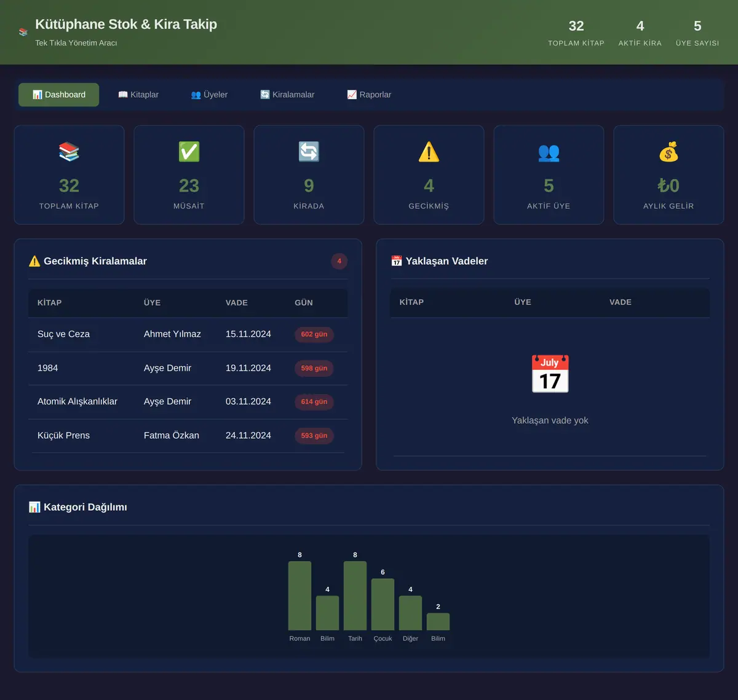Click the '₺0' monthly income value
Screen dimensions: 738x700
669,186
